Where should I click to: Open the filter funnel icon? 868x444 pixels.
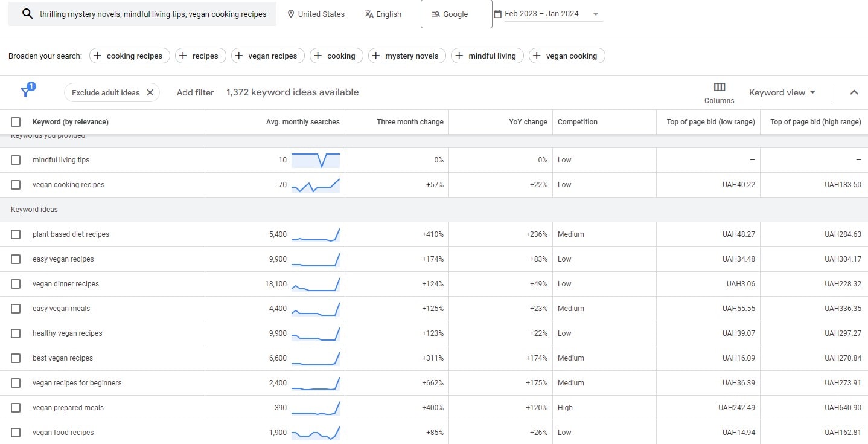point(25,92)
